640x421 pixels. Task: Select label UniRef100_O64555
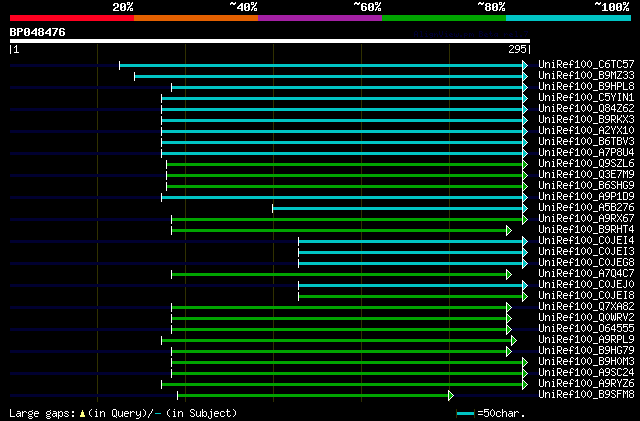[586, 329]
